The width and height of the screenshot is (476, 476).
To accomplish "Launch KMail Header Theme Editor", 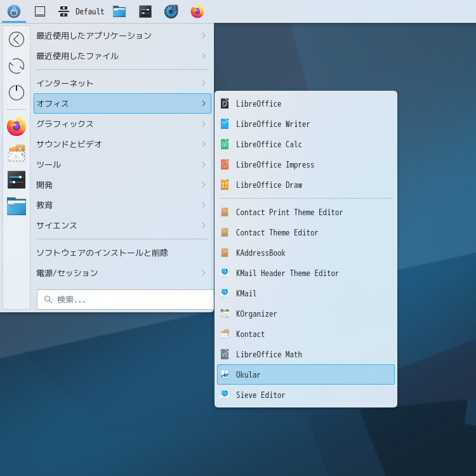I will click(306, 273).
